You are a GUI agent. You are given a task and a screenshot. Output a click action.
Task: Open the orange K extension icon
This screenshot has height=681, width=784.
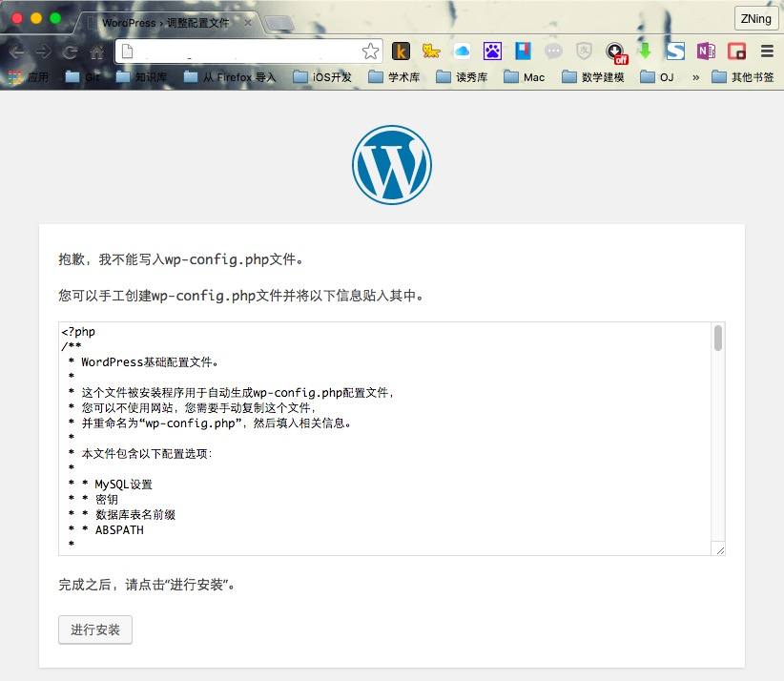click(401, 51)
